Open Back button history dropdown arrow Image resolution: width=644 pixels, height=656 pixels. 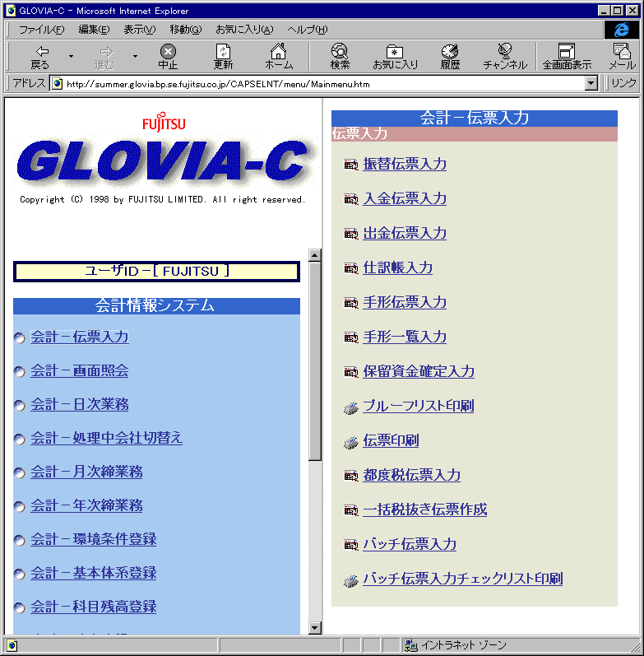coord(71,57)
